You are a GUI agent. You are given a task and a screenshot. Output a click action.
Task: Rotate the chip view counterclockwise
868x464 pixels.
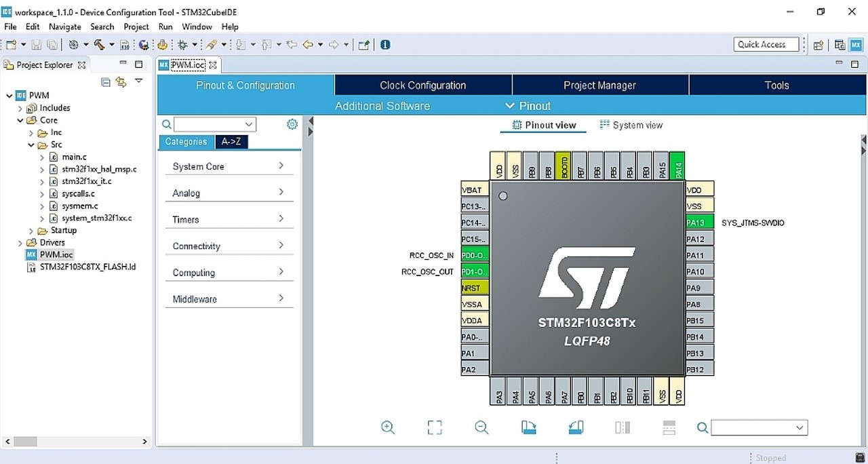pyautogui.click(x=575, y=427)
